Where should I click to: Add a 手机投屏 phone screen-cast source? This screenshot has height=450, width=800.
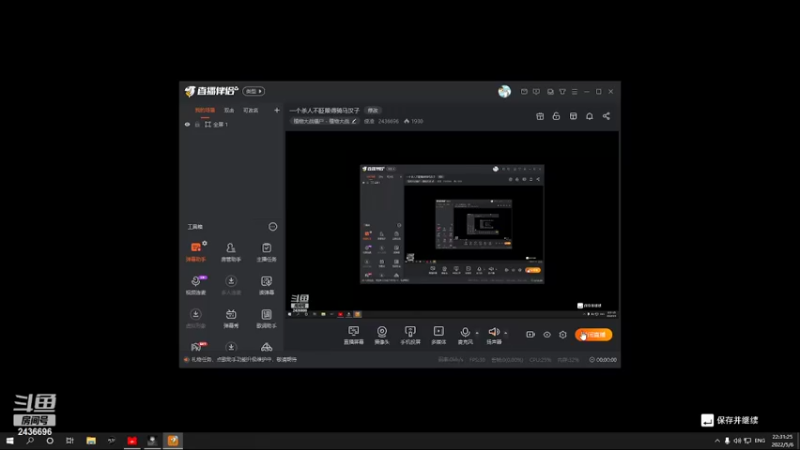(x=410, y=335)
